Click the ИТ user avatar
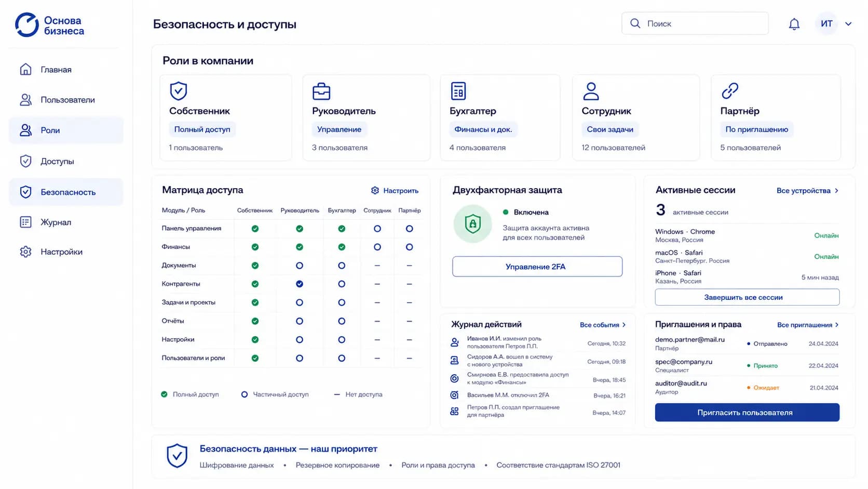 826,24
